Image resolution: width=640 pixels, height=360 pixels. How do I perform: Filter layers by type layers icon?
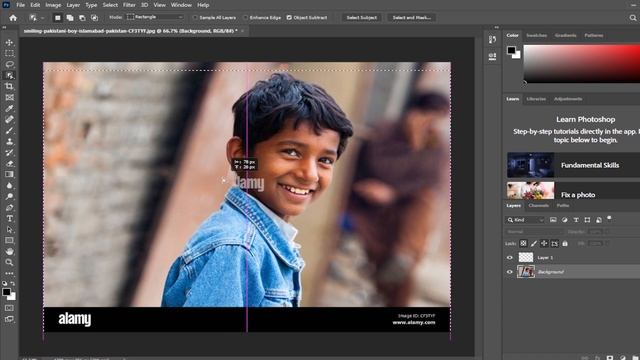click(576, 220)
